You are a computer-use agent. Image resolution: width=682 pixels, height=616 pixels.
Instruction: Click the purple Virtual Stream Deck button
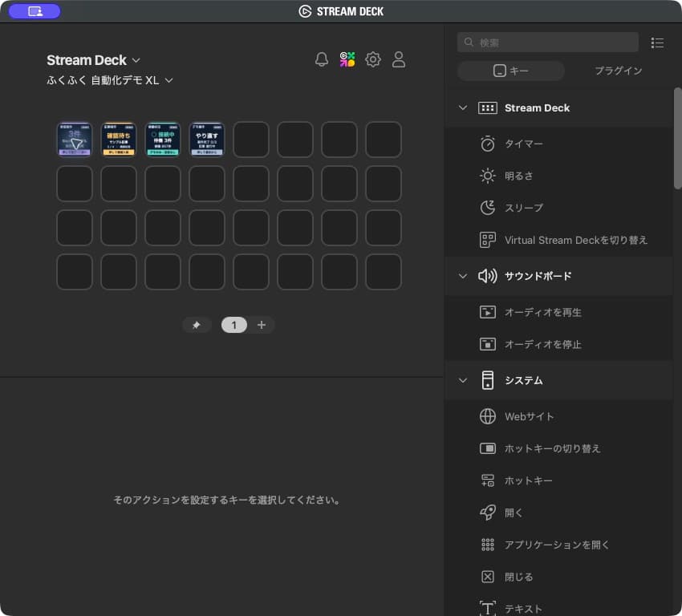[x=35, y=11]
